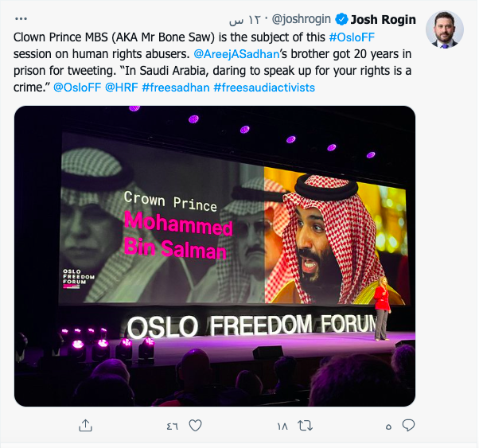Like the tweet with the heart icon
The image size is (479, 448).
tap(194, 427)
